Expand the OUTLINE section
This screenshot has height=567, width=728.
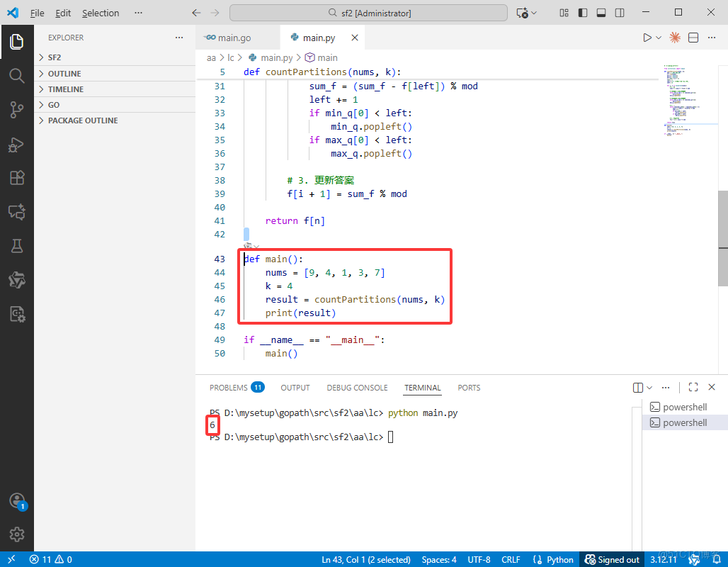(x=64, y=74)
